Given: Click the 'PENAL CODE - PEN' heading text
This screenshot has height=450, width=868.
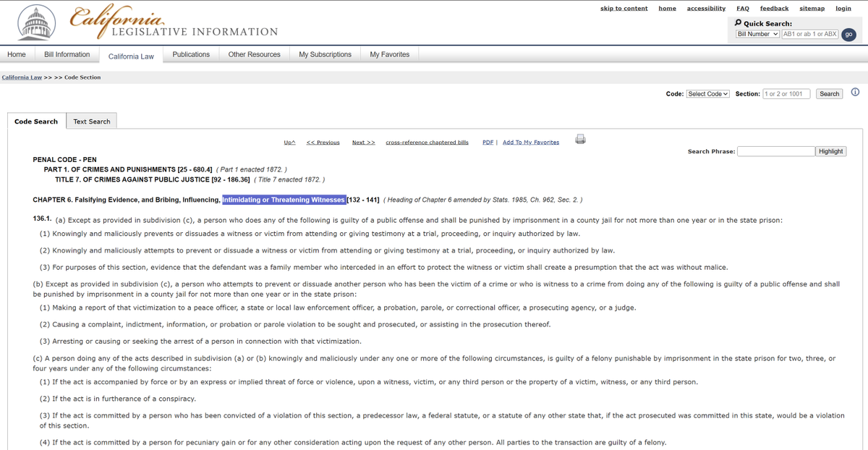Looking at the screenshot, I should (64, 159).
